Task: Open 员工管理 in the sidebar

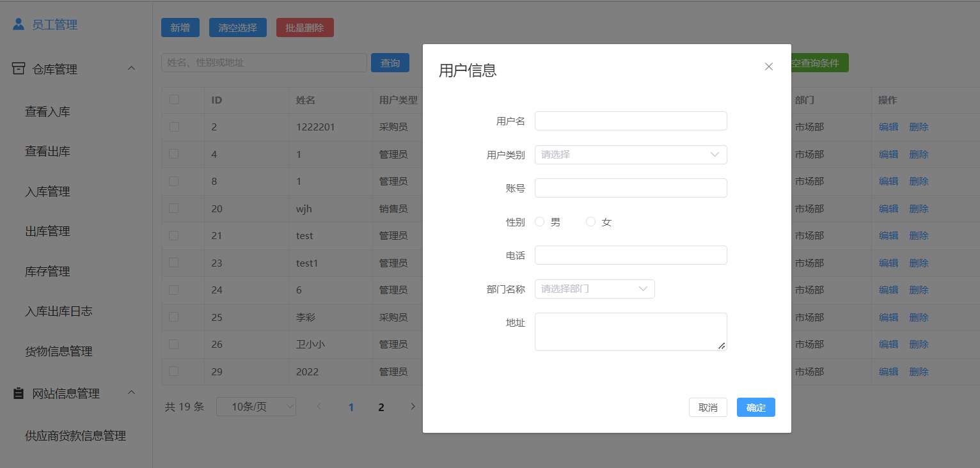Action: click(x=55, y=24)
